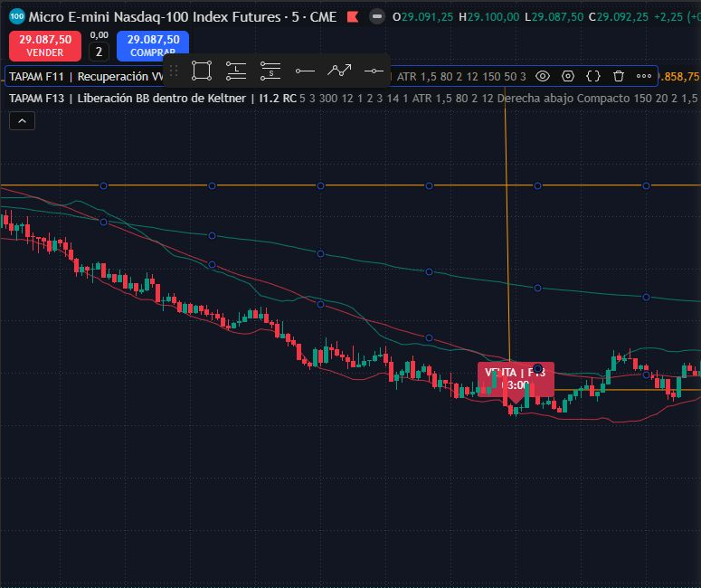The image size is (701, 588).
Task: Toggle visibility eye of TAPAM F11 indicator
Action: (x=543, y=77)
